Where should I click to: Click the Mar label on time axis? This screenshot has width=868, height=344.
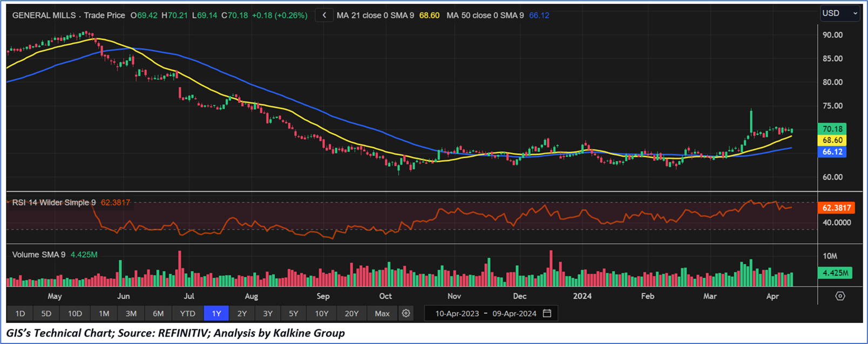click(x=710, y=296)
